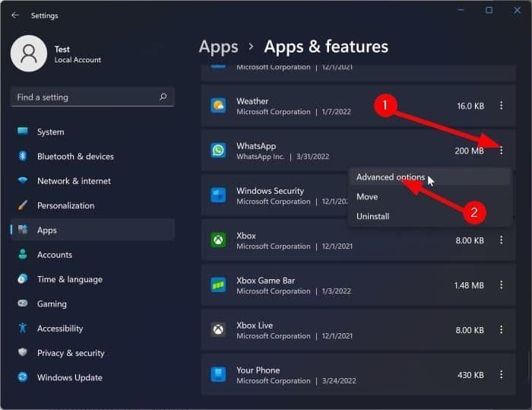The image size is (532, 410).
Task: Click the Windows Update sync icon
Action: click(x=23, y=377)
